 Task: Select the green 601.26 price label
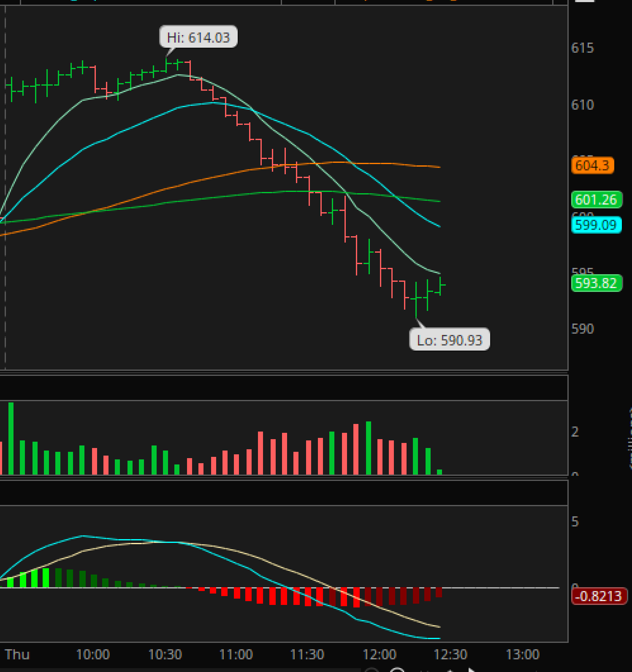(596, 199)
